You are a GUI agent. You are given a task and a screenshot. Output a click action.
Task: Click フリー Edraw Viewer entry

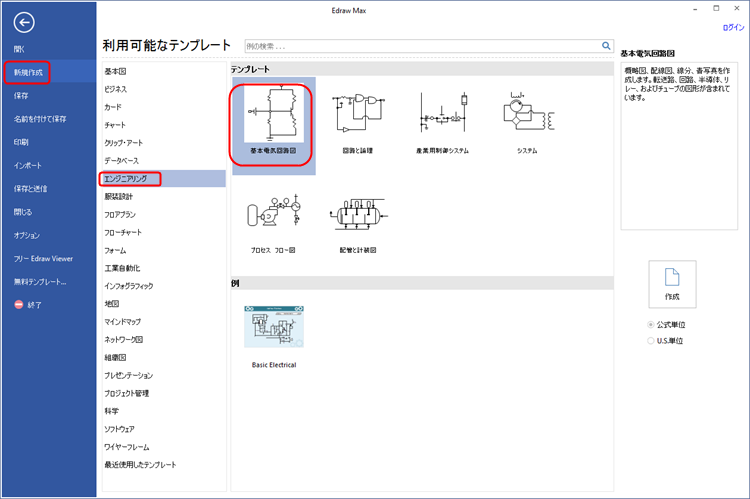tap(43, 258)
